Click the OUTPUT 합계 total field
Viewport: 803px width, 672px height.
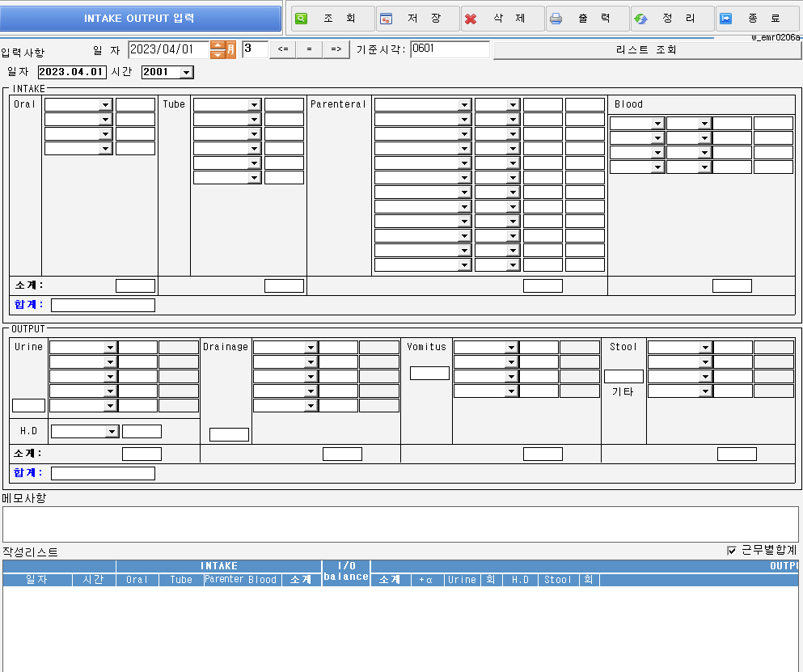(x=103, y=473)
